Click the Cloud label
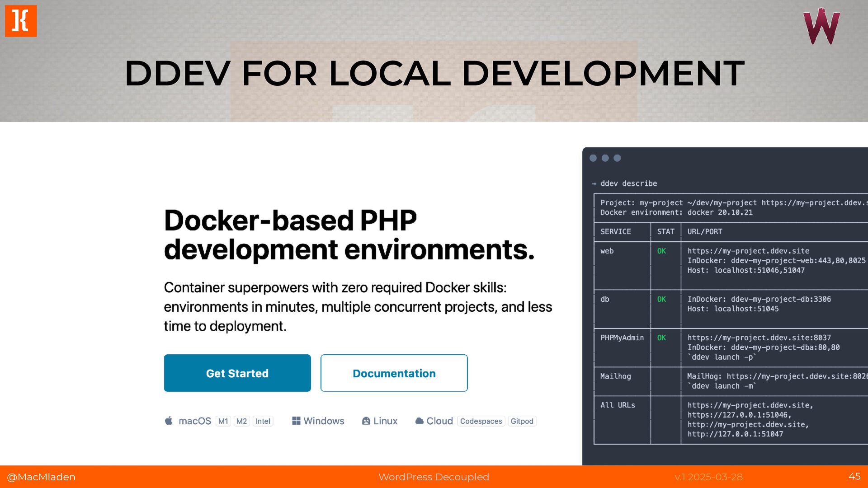 (x=440, y=421)
